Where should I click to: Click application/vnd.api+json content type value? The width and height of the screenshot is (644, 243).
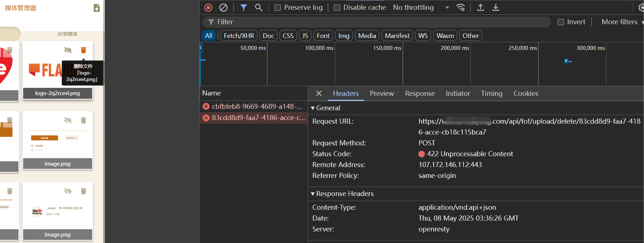457,208
